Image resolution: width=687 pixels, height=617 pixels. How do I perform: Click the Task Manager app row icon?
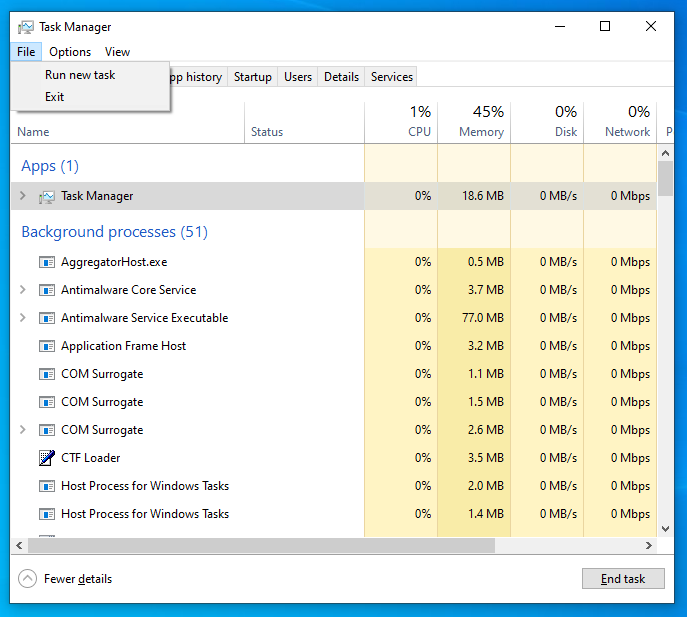(x=46, y=196)
